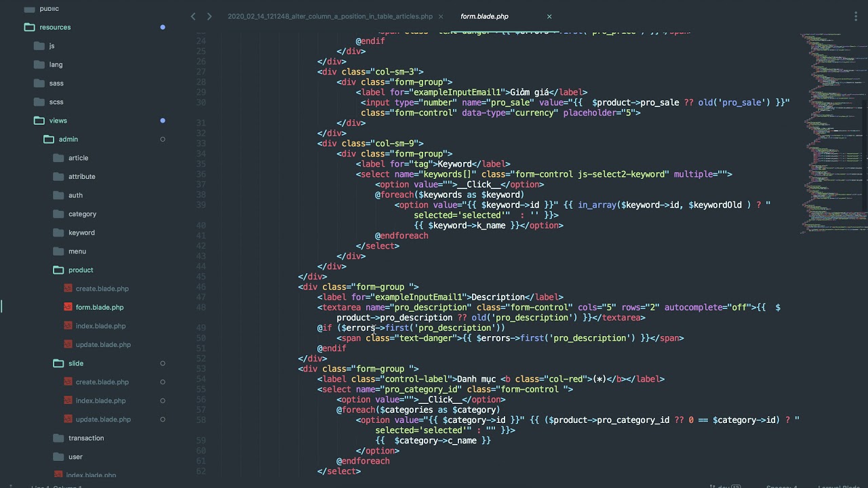Screen dimensions: 868x488
Task: Click 'pro_category_id' in the select tag
Action: (420, 389)
